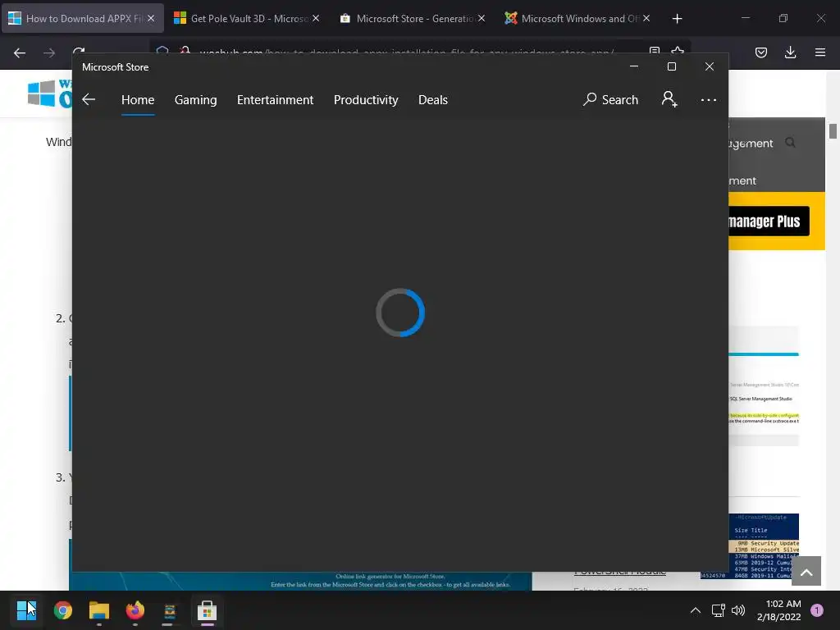Click the browser back arrow
The width and height of the screenshot is (840, 630).
pyautogui.click(x=20, y=52)
